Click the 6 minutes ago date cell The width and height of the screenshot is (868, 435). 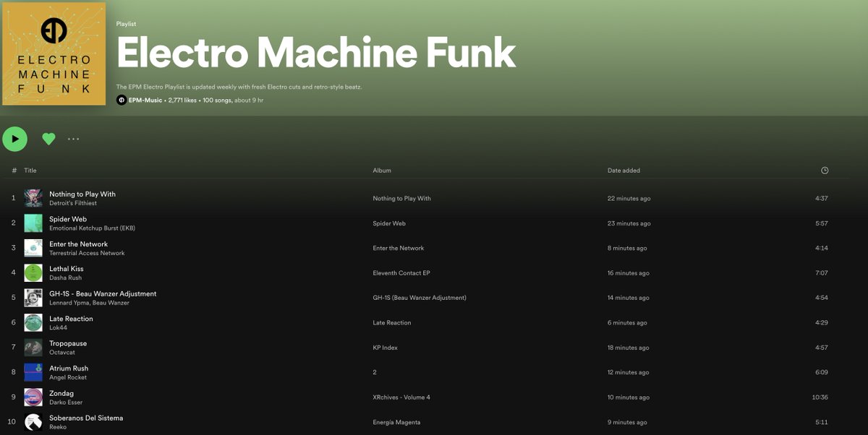coord(627,323)
